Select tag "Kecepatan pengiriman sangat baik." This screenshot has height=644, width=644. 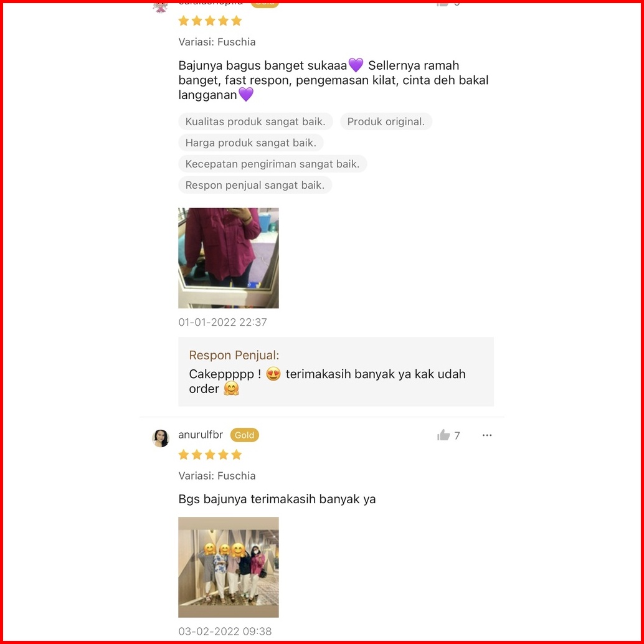coord(272,164)
